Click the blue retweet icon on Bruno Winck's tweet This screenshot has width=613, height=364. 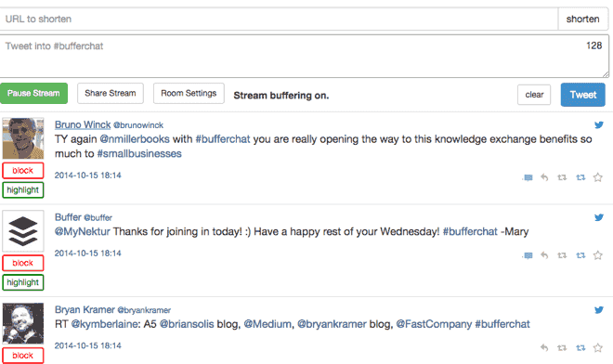(x=580, y=177)
